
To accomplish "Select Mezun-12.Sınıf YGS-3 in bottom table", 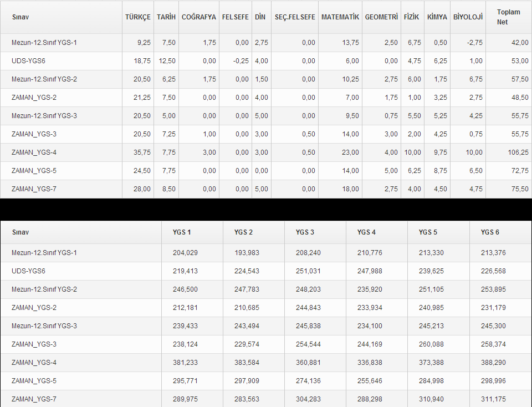I will click(44, 326).
